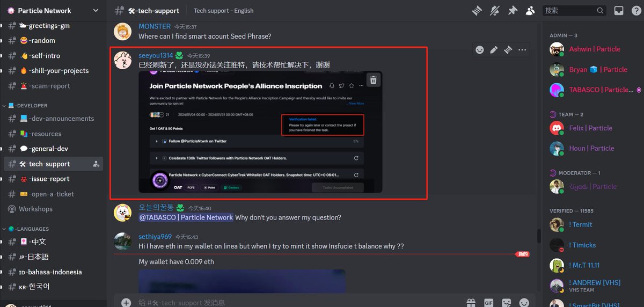Show pinned messages with the pin icon
Screen dimensions: 644x307
pyautogui.click(x=513, y=10)
